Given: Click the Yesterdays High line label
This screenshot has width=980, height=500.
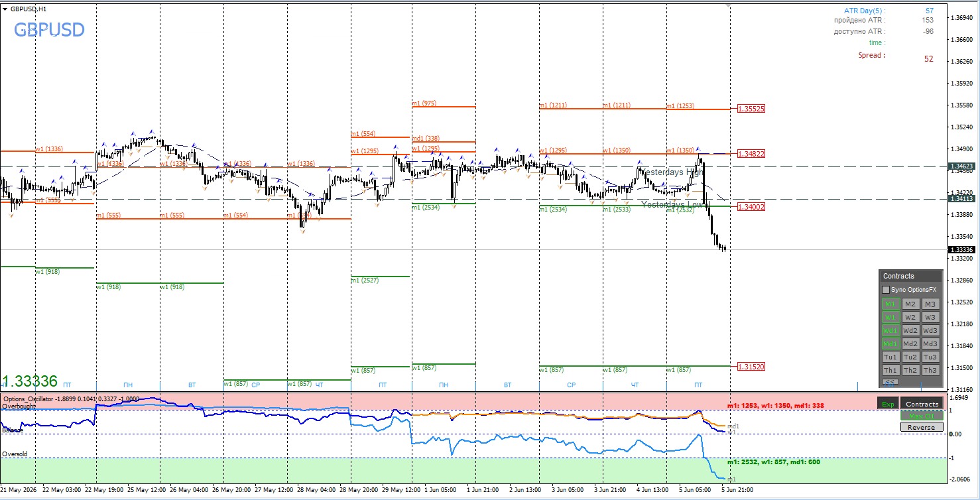Looking at the screenshot, I should coord(672,172).
